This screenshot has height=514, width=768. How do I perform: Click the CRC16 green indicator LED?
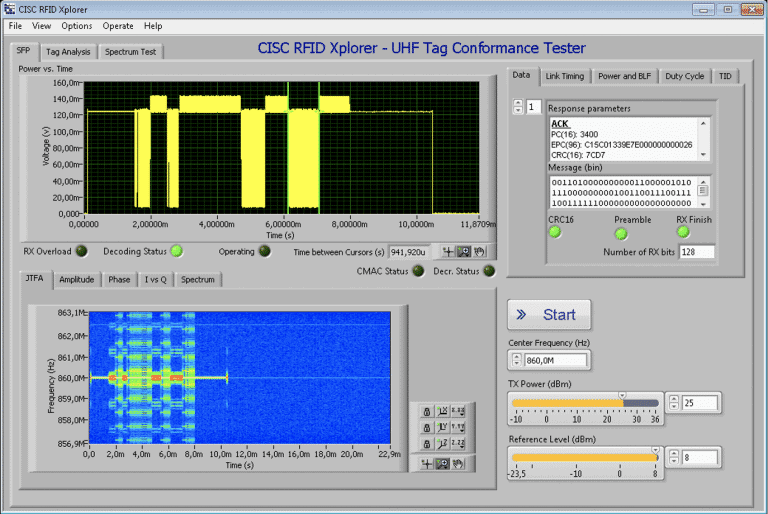click(x=555, y=232)
